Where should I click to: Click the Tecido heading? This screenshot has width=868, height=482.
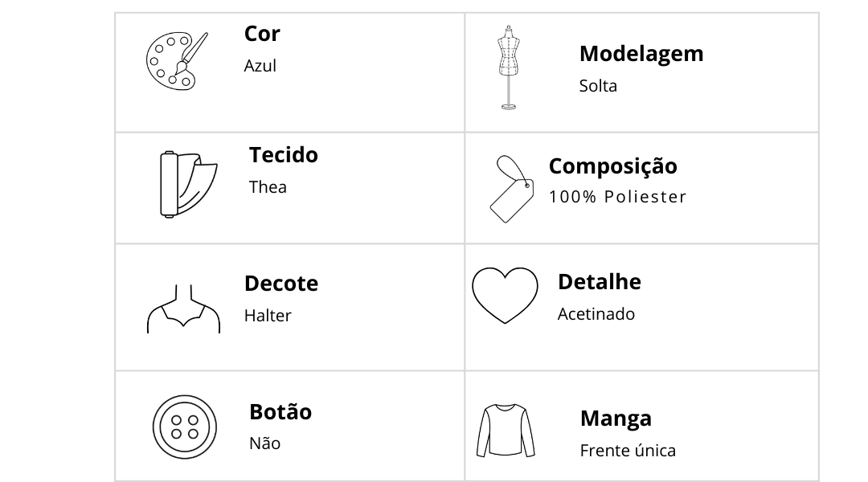284,155
